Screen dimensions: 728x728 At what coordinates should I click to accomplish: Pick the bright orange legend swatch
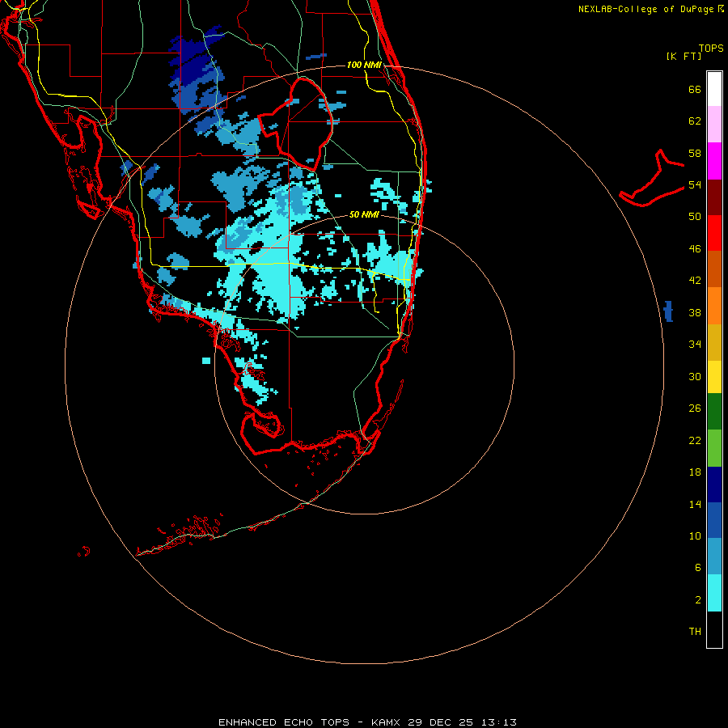pos(714,306)
